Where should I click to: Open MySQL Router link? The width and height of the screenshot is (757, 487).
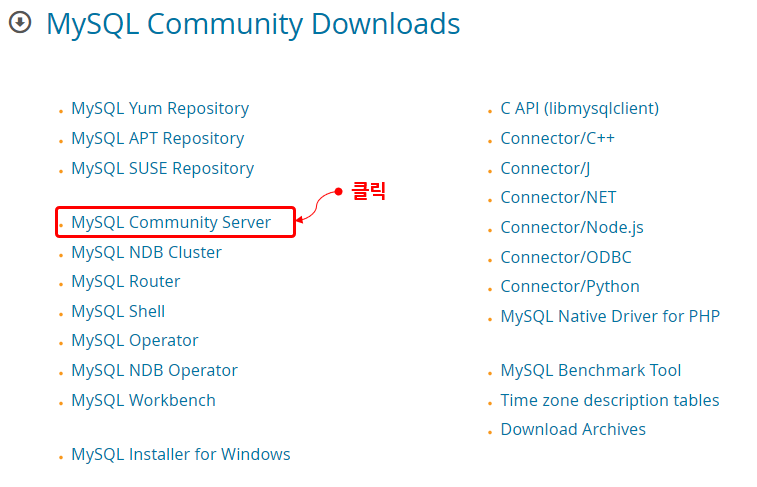[126, 281]
